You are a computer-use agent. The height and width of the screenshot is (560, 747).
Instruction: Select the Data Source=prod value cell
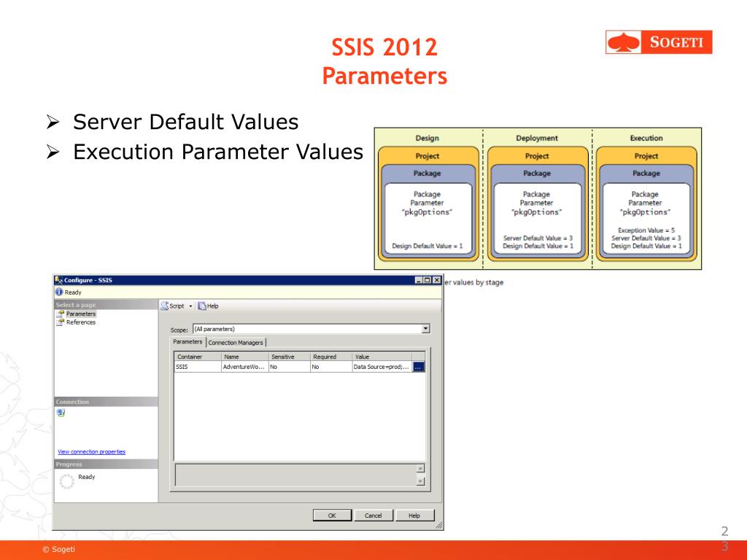382,367
